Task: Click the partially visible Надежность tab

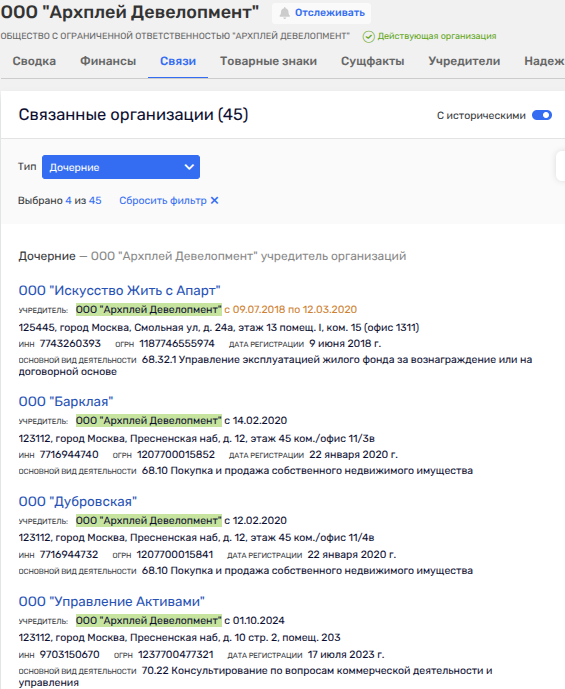Action: pos(544,61)
